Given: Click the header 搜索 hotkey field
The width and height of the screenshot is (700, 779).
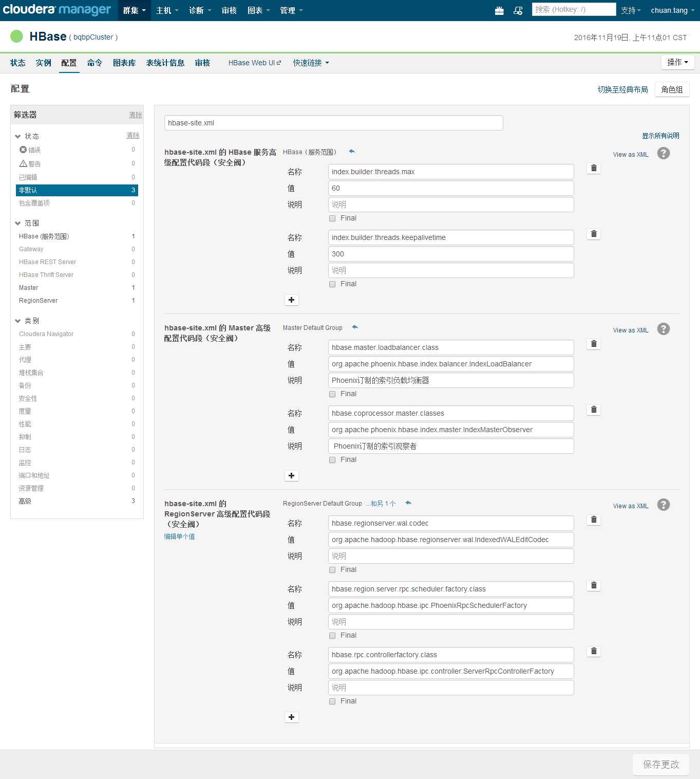Looking at the screenshot, I should point(574,9).
